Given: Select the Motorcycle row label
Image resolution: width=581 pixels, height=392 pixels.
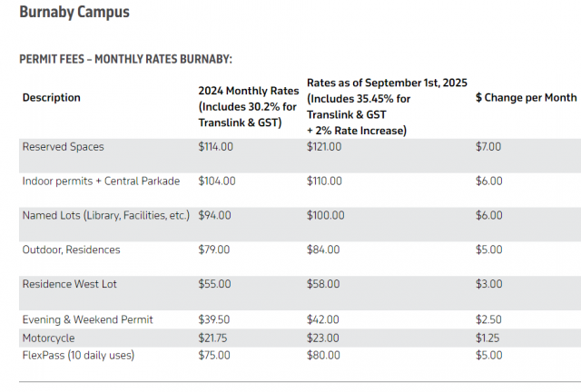Looking at the screenshot, I should pos(49,338).
